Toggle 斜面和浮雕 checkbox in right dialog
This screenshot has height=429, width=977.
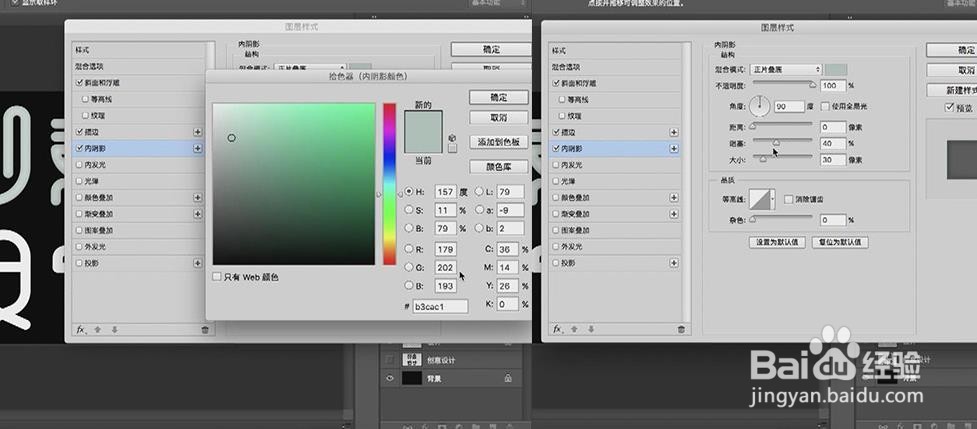coord(556,83)
